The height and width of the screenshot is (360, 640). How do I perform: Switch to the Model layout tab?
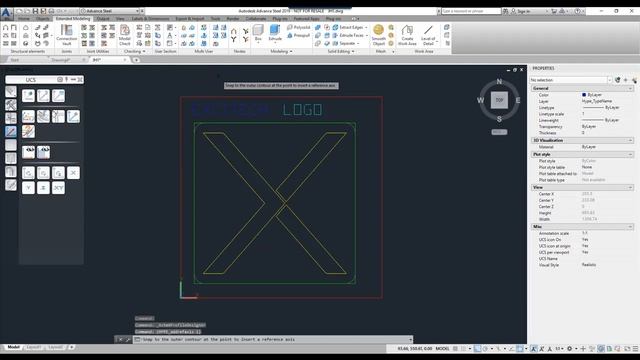13,347
